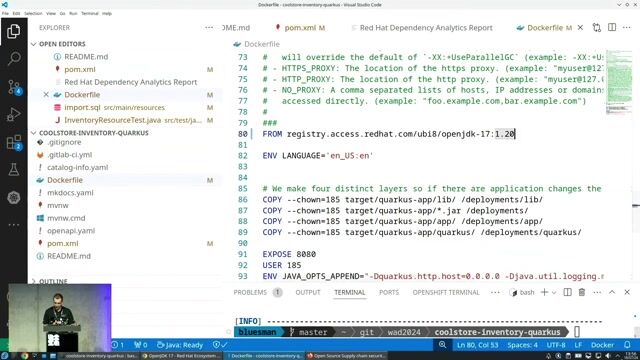Image resolution: width=640 pixels, height=360 pixels.
Task: Place cursor on line 91 EXPOSE 8080
Action: 289,254
